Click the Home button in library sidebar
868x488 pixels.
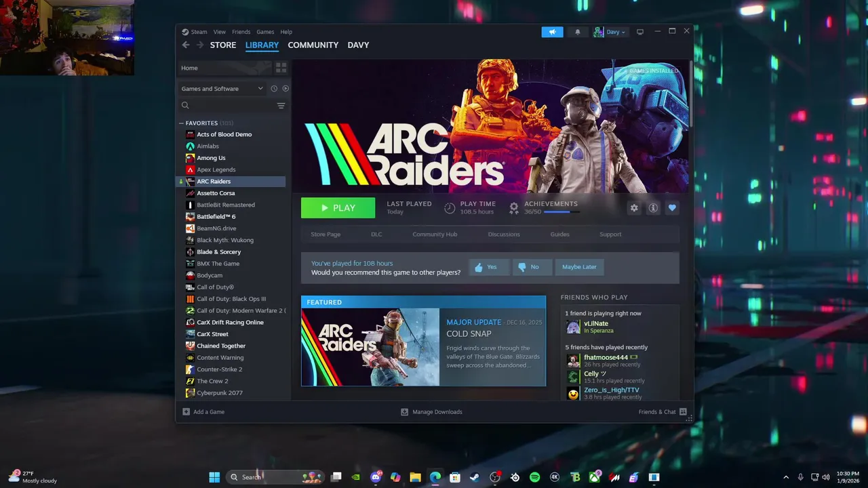[x=224, y=68]
